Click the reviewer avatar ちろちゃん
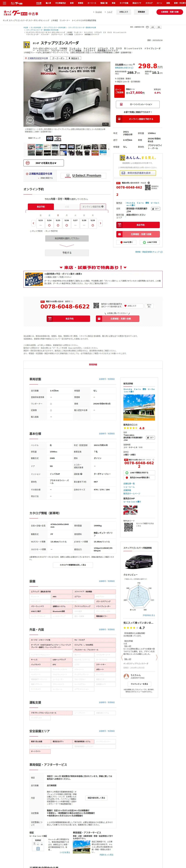The height and width of the screenshot is (868, 186). (127, 676)
